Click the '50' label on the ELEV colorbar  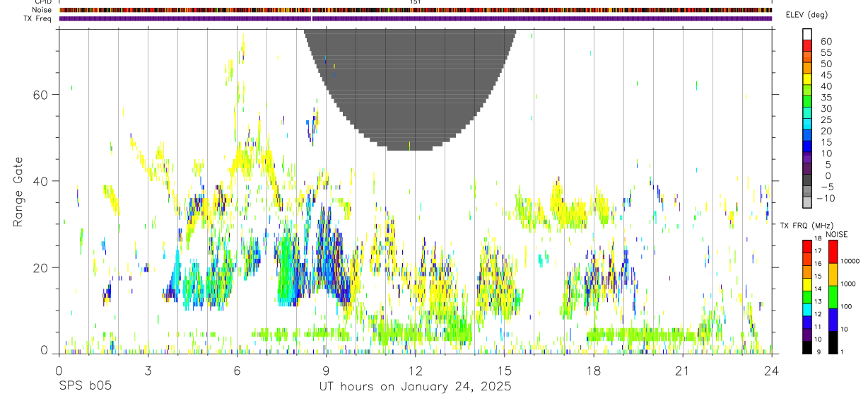(826, 64)
